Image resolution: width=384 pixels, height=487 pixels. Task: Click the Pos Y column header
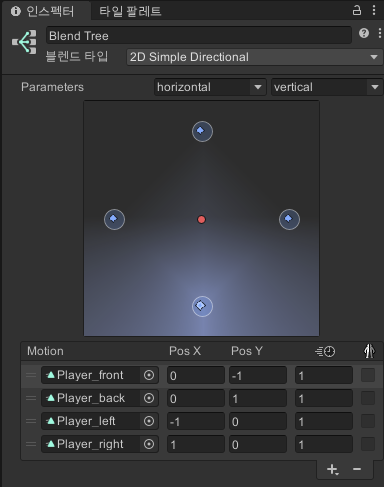247,351
